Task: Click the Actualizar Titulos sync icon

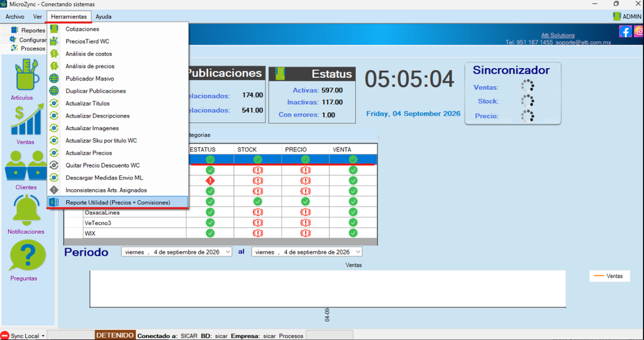Action: 54,104
